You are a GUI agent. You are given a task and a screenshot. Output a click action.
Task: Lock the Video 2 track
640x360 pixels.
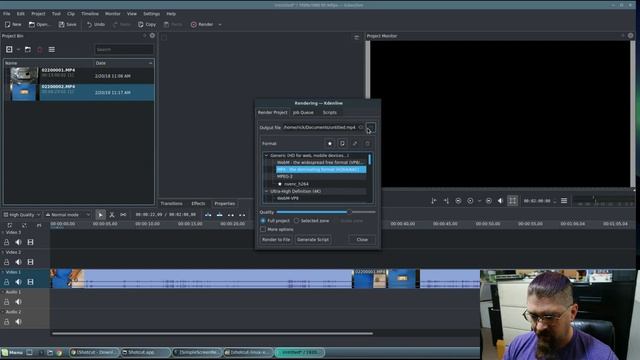pyautogui.click(x=7, y=262)
